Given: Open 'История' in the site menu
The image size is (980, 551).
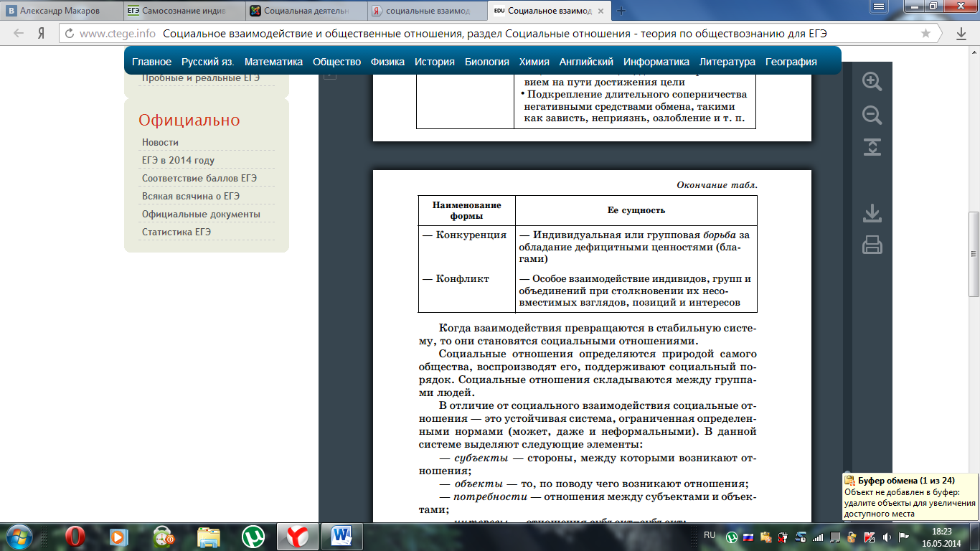Looking at the screenshot, I should [x=434, y=62].
